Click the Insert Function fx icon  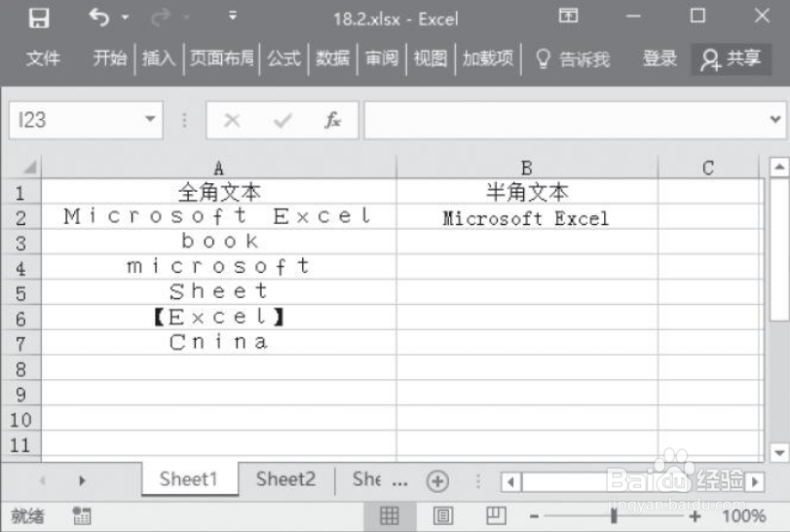(332, 120)
